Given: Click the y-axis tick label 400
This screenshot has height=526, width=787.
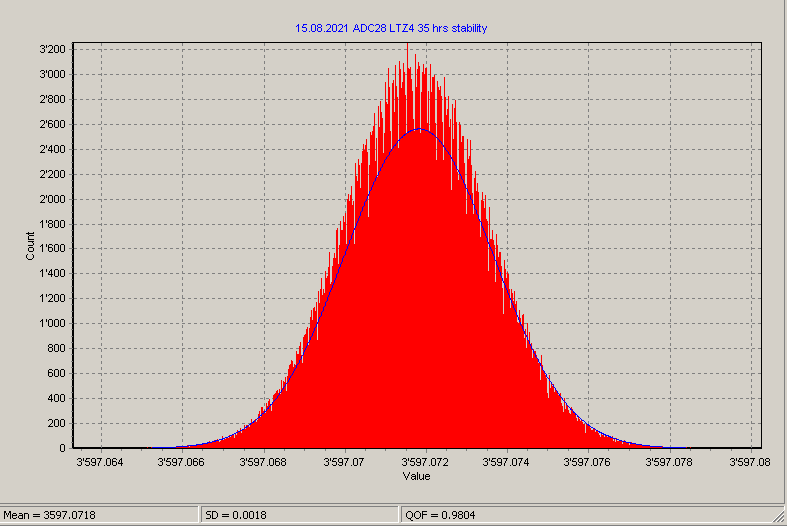Looking at the screenshot, I should (x=57, y=399).
